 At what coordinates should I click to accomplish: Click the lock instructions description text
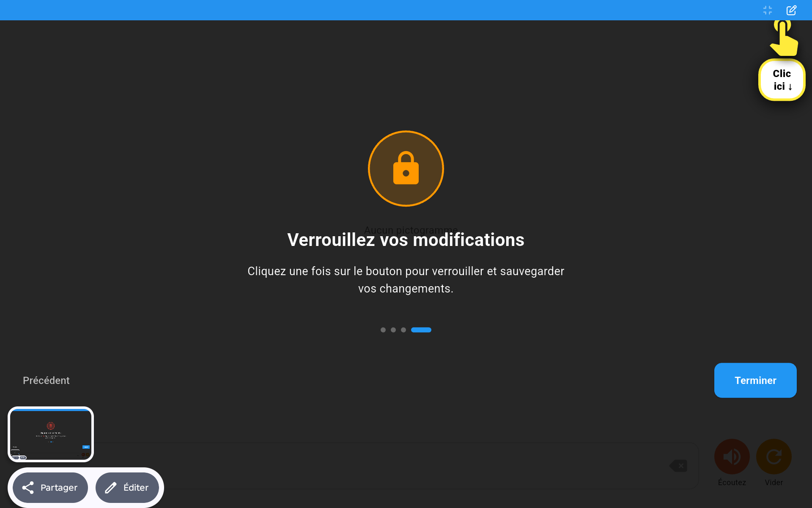coord(406,280)
